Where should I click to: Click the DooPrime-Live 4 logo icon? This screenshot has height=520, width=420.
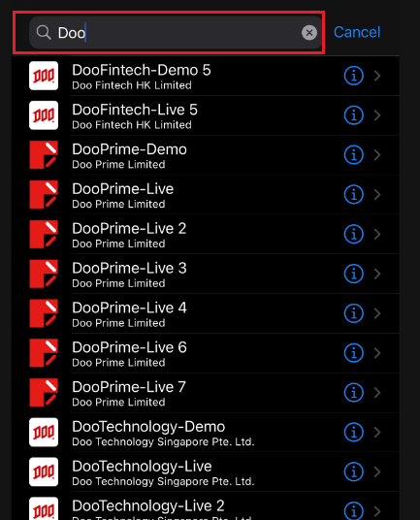coord(44,313)
